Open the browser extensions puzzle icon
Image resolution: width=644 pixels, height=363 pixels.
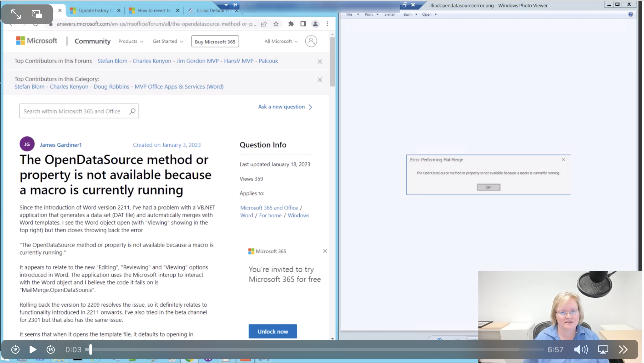click(x=291, y=24)
